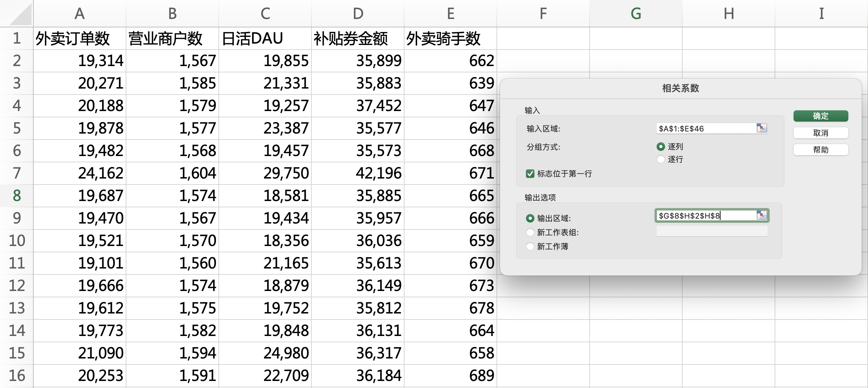Click header cell 补贴券金额
The width and height of the screenshot is (868, 388).
pyautogui.click(x=358, y=38)
